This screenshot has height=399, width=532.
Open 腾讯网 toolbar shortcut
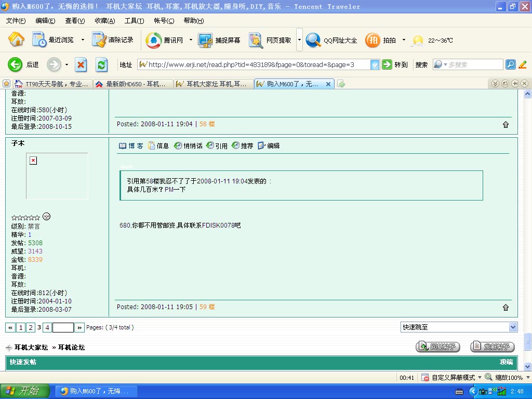pyautogui.click(x=164, y=40)
